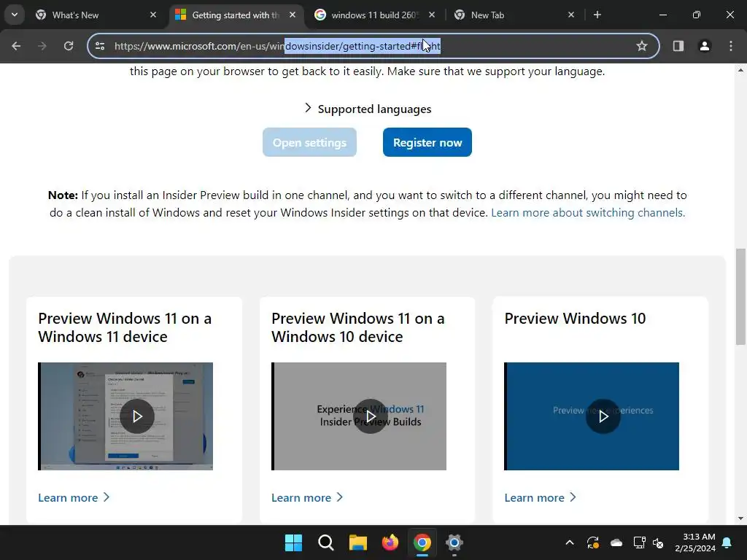
Task: Click the forward navigation arrow
Action: 42,46
